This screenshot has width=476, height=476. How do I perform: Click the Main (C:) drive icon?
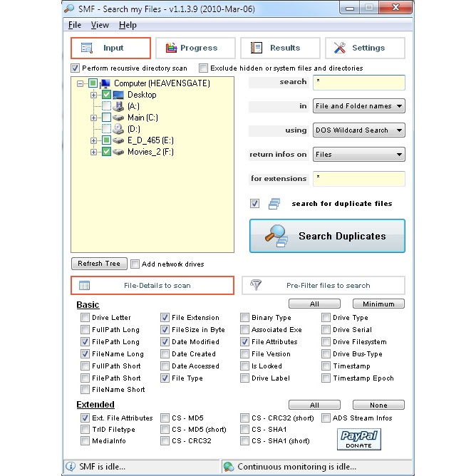(x=119, y=118)
